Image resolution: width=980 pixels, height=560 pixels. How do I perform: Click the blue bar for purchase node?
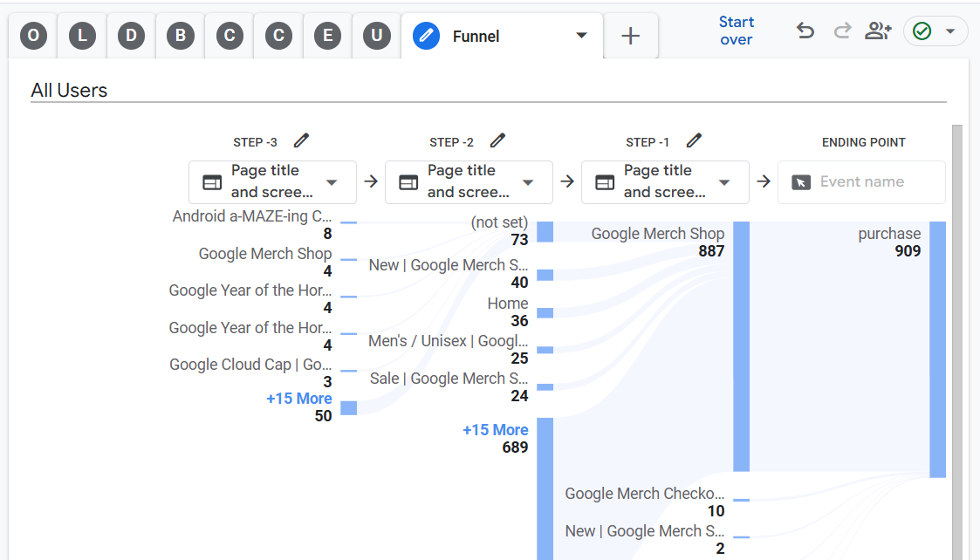click(937, 350)
